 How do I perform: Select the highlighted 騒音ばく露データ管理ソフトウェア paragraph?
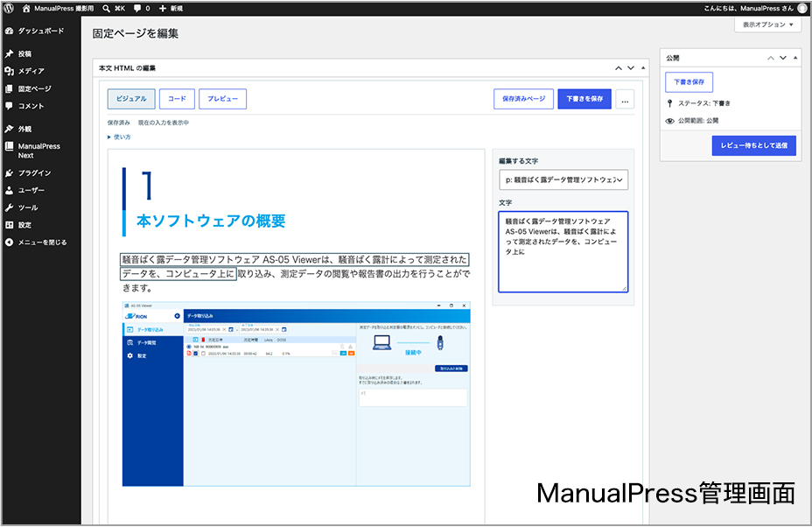click(294, 267)
